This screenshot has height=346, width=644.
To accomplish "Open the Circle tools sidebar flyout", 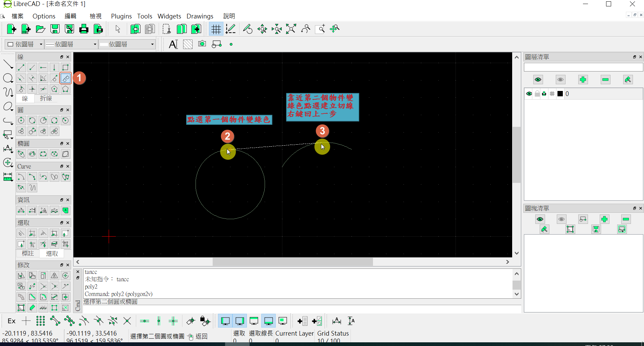I will (x=8, y=78).
